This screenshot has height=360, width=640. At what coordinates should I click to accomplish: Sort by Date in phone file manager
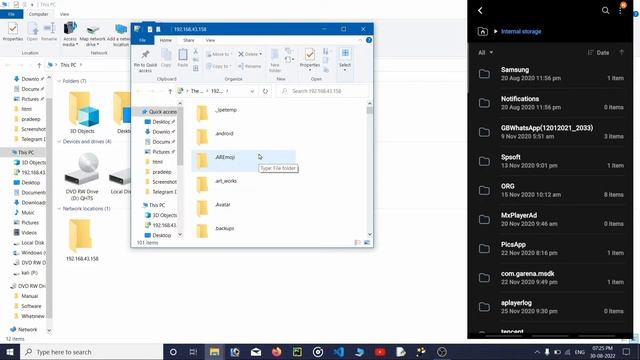point(599,52)
